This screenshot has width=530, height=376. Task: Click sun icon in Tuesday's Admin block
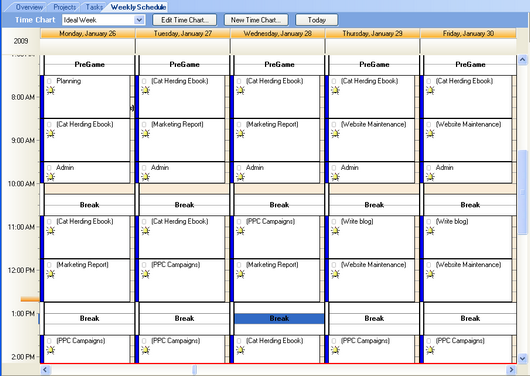coord(146,177)
